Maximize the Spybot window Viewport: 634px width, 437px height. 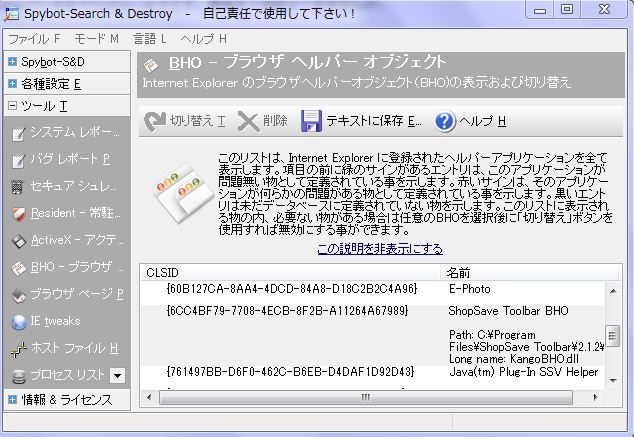(567, 10)
